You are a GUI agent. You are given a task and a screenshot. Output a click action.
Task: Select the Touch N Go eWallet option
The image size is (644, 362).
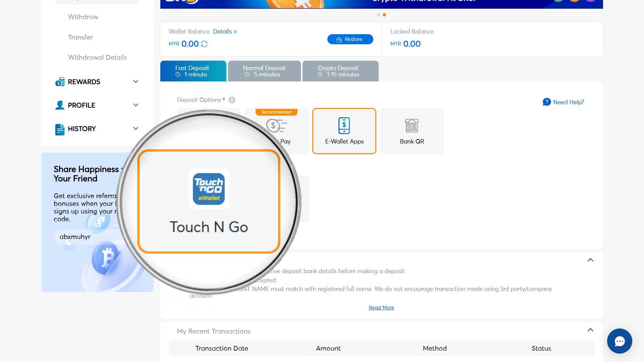point(209,201)
